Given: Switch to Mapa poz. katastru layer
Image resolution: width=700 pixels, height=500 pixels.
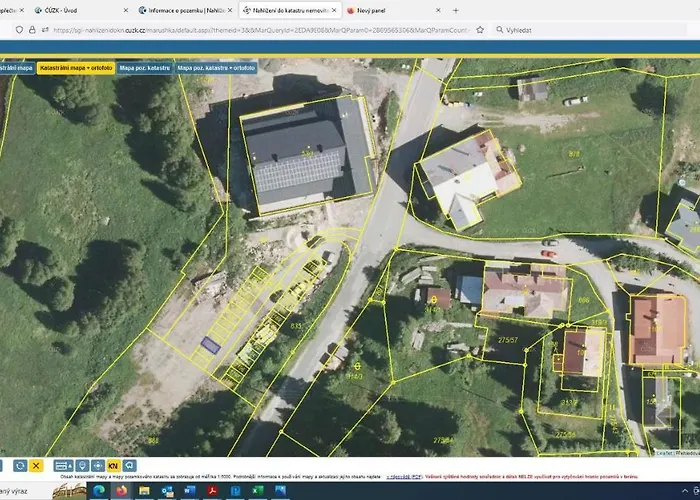Looking at the screenshot, I should click(x=145, y=68).
